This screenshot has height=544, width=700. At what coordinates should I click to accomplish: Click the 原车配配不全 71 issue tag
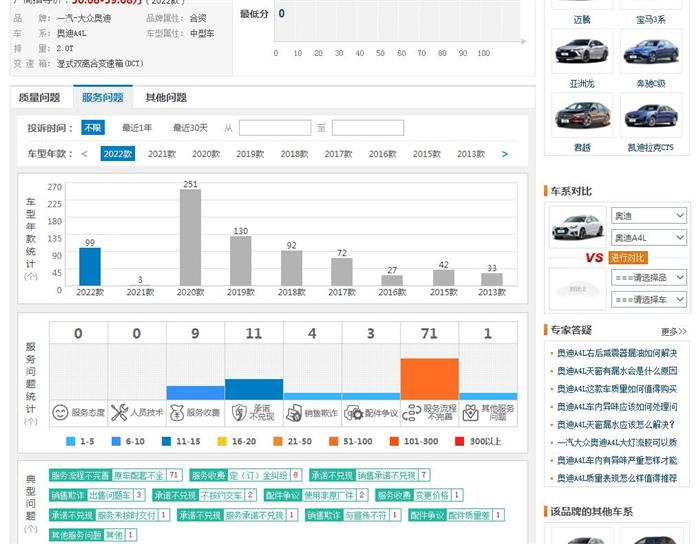(116, 475)
